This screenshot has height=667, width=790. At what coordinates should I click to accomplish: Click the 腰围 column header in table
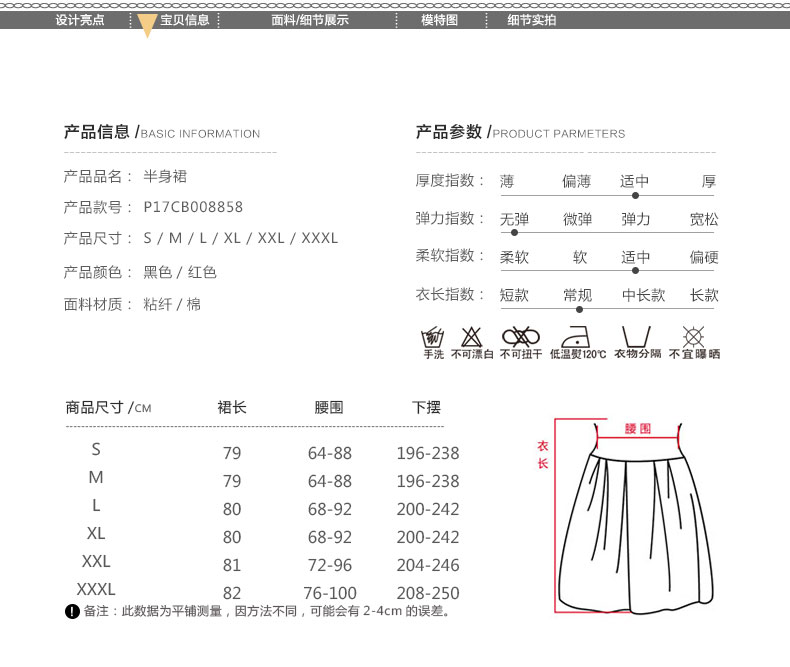328,407
